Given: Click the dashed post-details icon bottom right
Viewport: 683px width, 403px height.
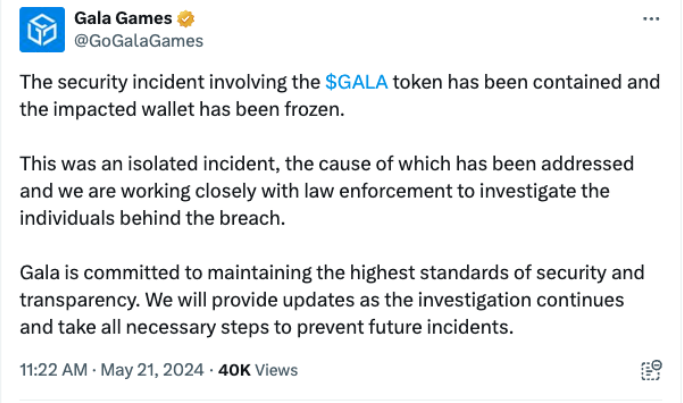Looking at the screenshot, I should (650, 370).
